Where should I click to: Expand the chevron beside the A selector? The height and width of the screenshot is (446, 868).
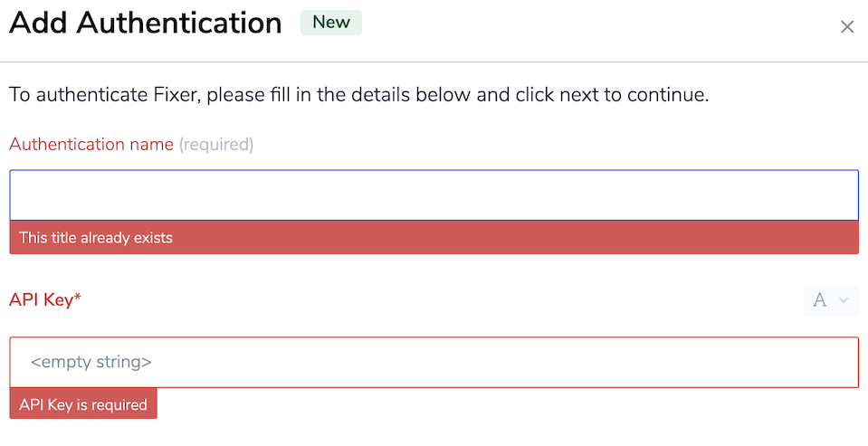[844, 300]
